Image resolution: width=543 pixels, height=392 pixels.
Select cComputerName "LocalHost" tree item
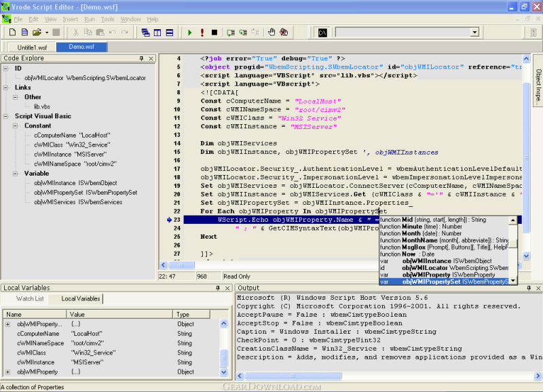coord(72,135)
